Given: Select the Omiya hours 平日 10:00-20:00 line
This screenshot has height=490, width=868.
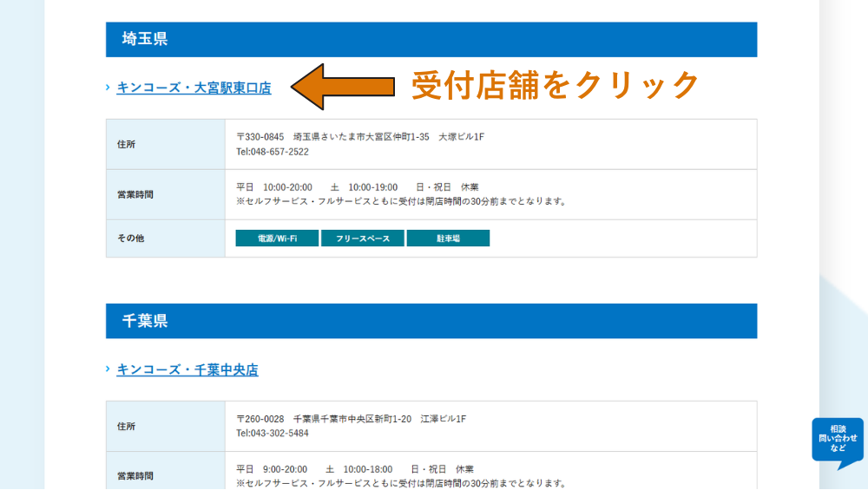Looking at the screenshot, I should (x=358, y=187).
